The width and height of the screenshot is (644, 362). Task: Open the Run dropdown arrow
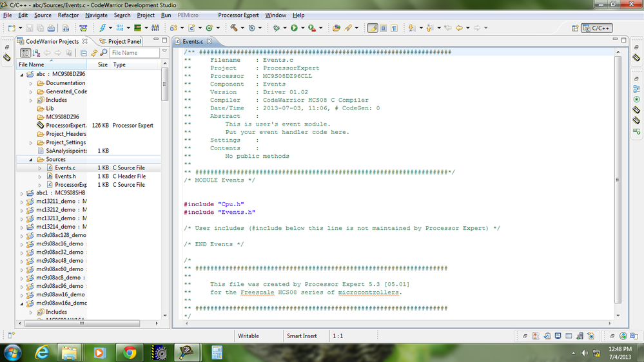click(x=303, y=28)
